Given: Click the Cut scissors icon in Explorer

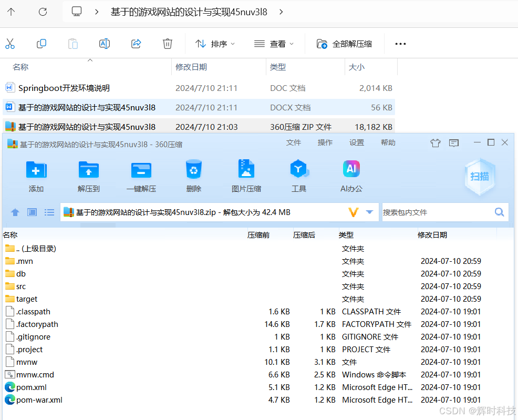Looking at the screenshot, I should click(10, 44).
